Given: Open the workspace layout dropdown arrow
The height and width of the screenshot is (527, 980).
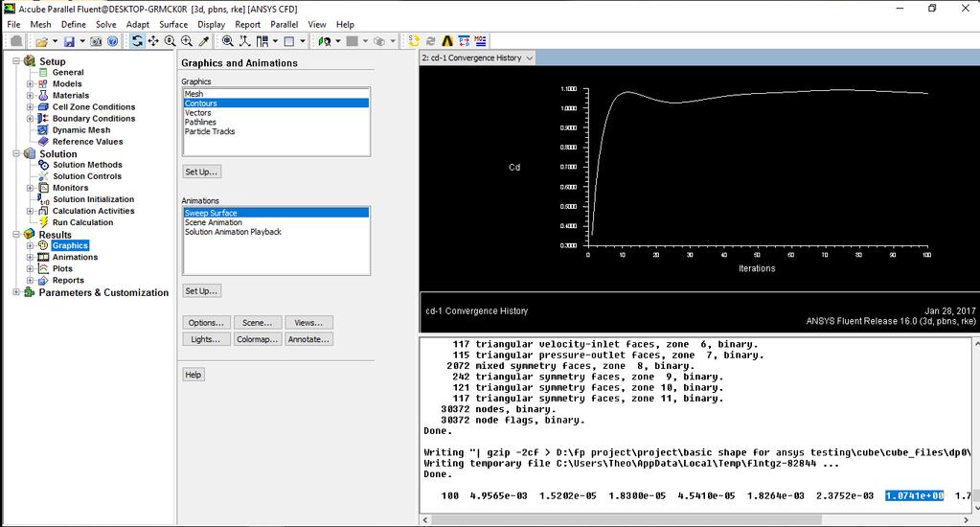Looking at the screenshot, I should [x=275, y=41].
